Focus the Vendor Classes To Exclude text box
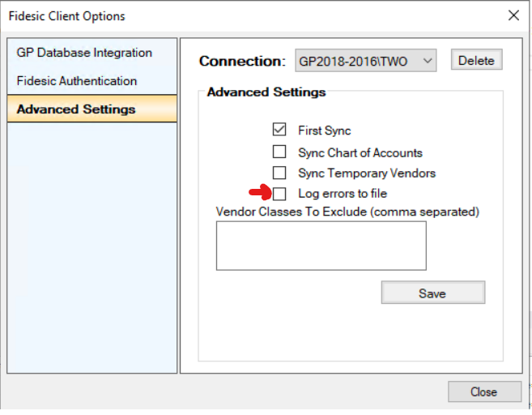 321,246
